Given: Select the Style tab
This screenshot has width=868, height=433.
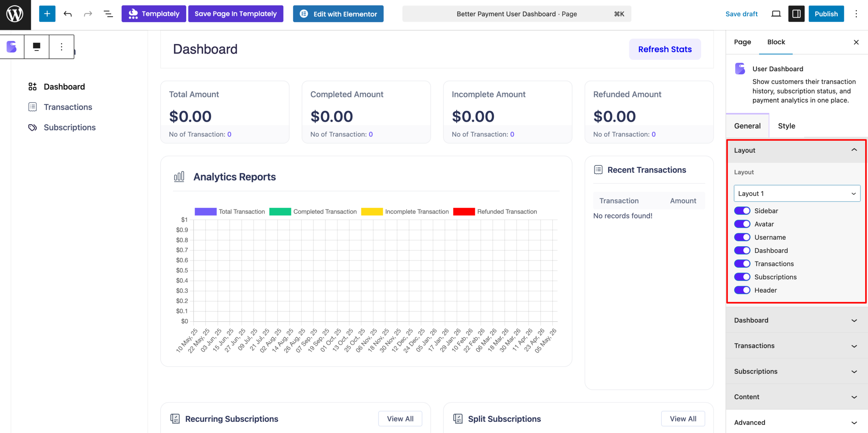Looking at the screenshot, I should pos(786,126).
